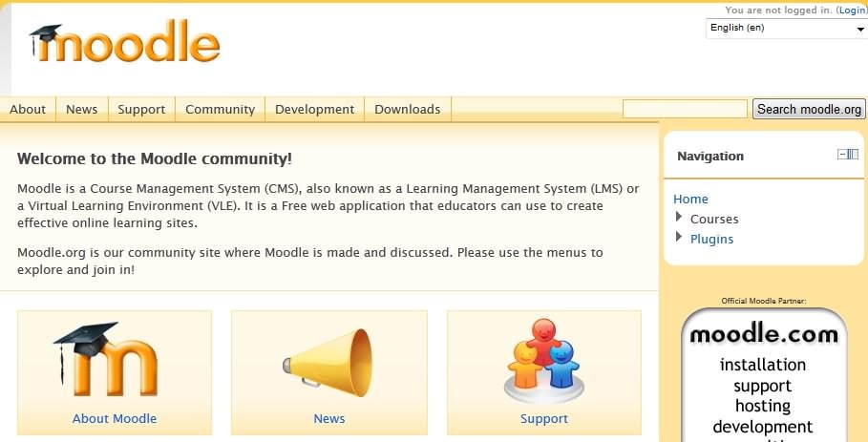Open the About Moodle graduation-cap icon

(x=106, y=359)
